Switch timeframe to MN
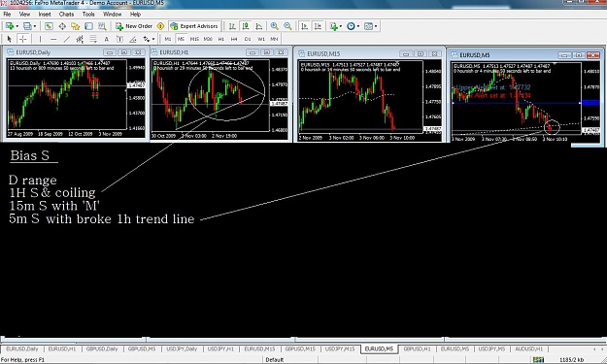The width and height of the screenshot is (607, 364). tap(274, 39)
